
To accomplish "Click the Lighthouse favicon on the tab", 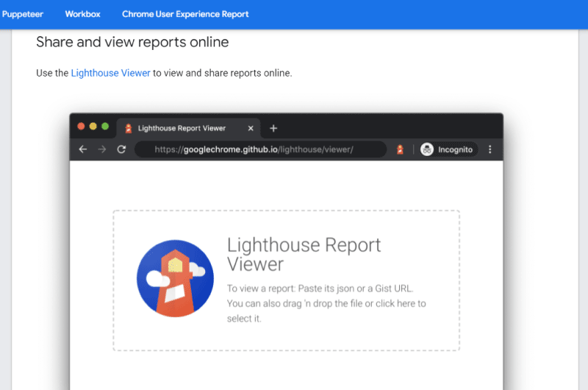I will click(128, 128).
